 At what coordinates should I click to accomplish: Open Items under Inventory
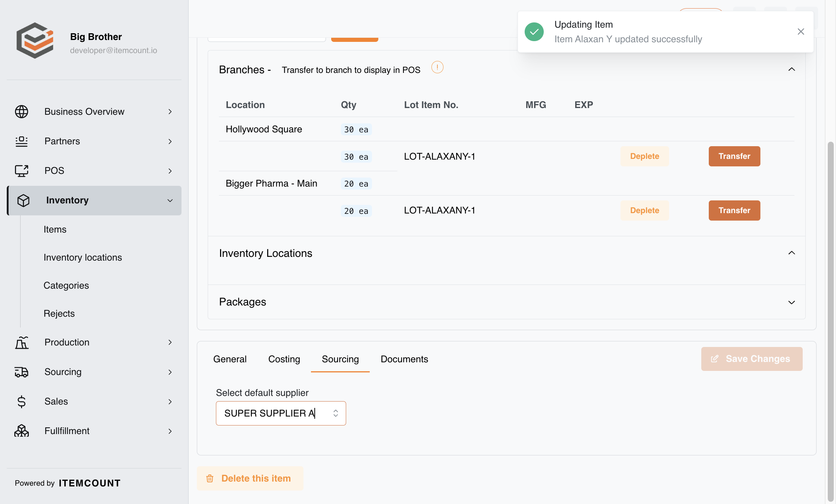[x=55, y=230]
